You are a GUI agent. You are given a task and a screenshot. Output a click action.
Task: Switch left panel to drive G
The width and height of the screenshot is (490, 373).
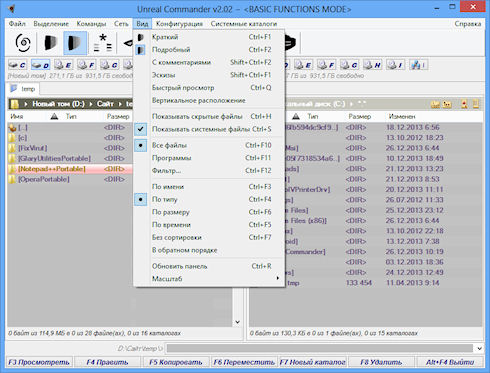(x=109, y=65)
